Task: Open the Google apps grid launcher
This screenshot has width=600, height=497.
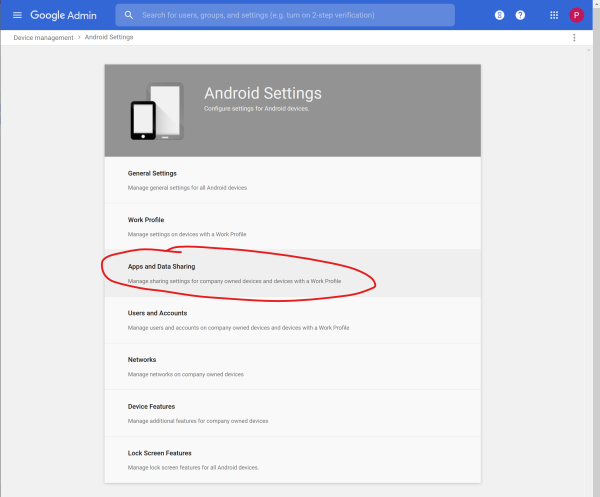Action: tap(554, 15)
